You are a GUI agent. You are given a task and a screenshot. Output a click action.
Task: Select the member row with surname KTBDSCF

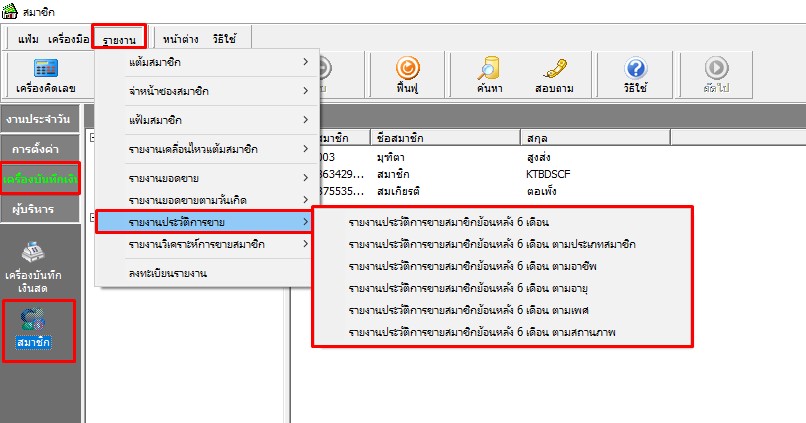pos(547,173)
